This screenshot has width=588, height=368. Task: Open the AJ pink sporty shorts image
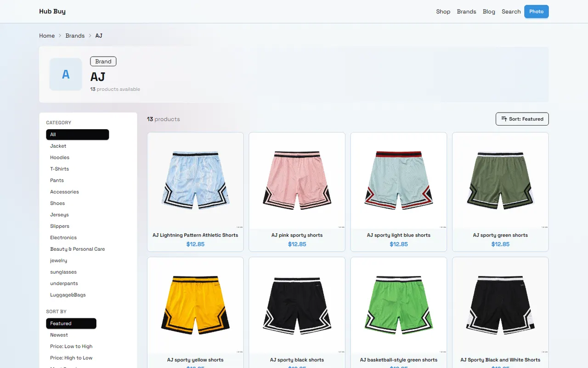tap(297, 180)
